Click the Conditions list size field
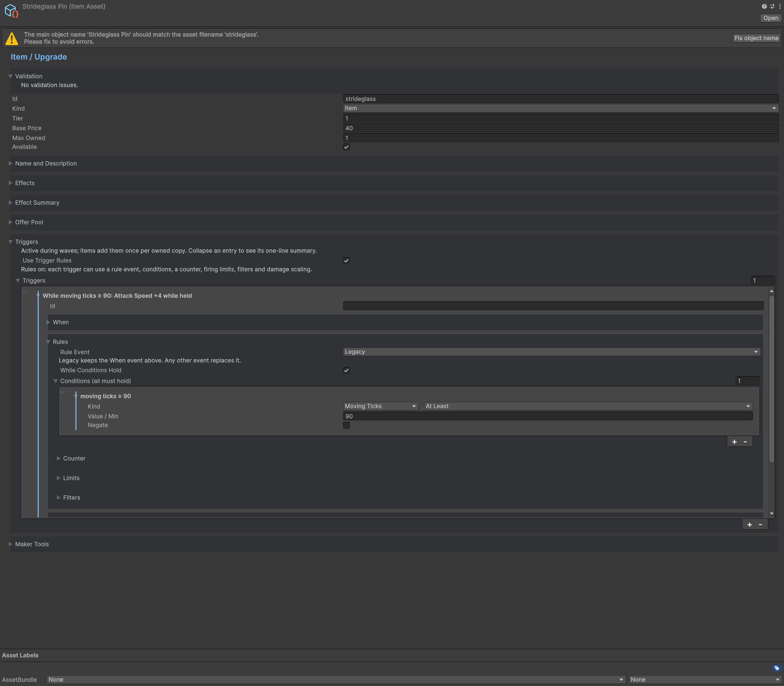784x686 pixels. point(748,381)
